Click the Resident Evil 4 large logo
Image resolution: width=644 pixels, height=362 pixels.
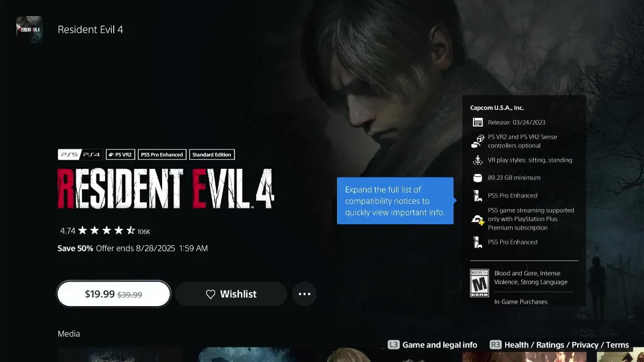click(166, 189)
